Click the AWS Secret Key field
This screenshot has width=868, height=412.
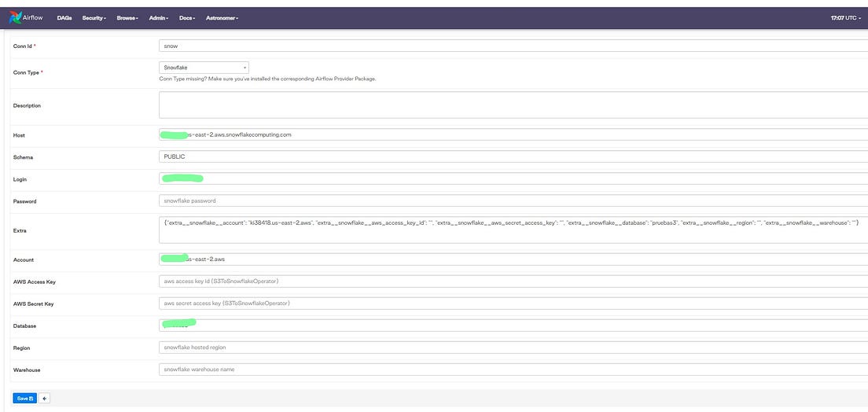pyautogui.click(x=513, y=303)
